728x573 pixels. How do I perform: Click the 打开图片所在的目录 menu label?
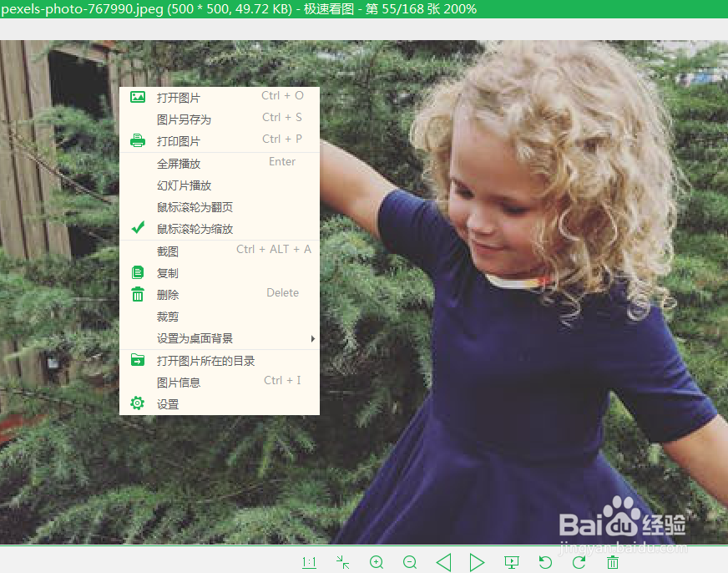[x=205, y=361]
